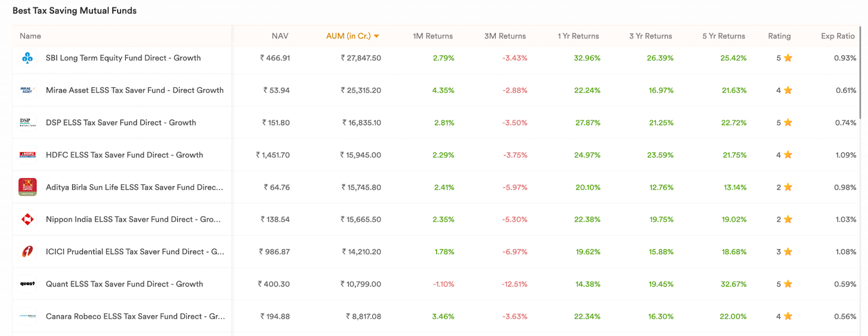
Task: Open DSP ELSS Tax Saver Fund Direct link
Action: click(121, 122)
